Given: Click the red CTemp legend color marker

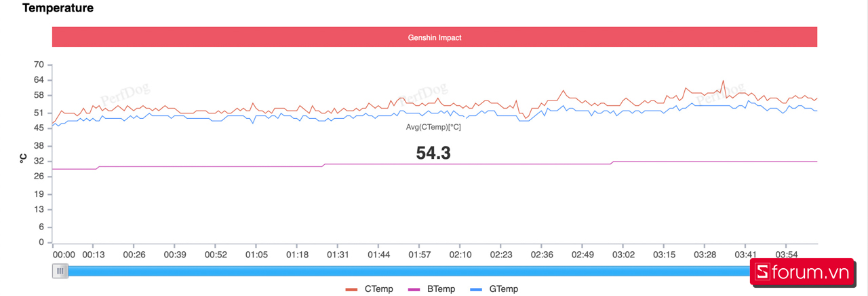Looking at the screenshot, I should [x=351, y=289].
